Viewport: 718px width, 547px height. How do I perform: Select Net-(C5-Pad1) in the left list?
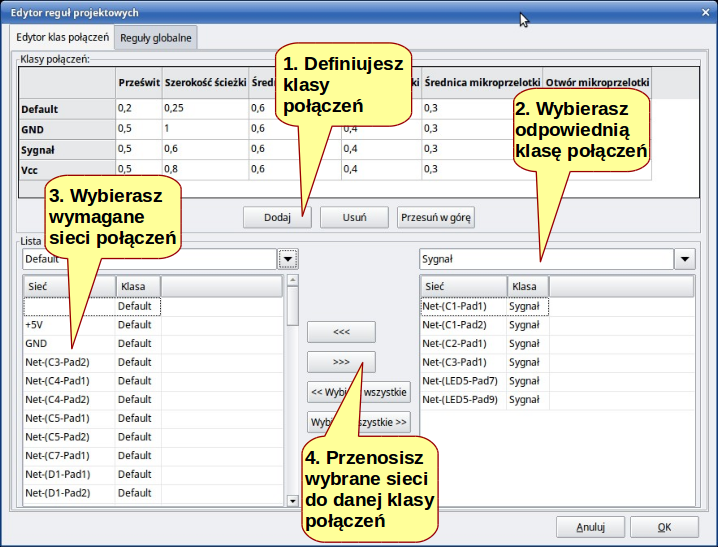153,419
